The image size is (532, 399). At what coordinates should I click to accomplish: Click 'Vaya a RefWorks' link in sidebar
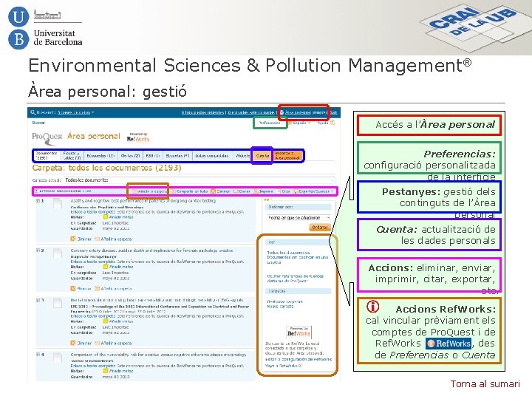[x=283, y=366]
